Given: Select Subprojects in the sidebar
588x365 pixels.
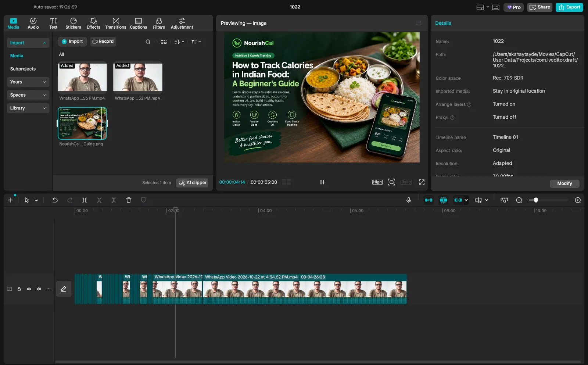Looking at the screenshot, I should (x=23, y=69).
